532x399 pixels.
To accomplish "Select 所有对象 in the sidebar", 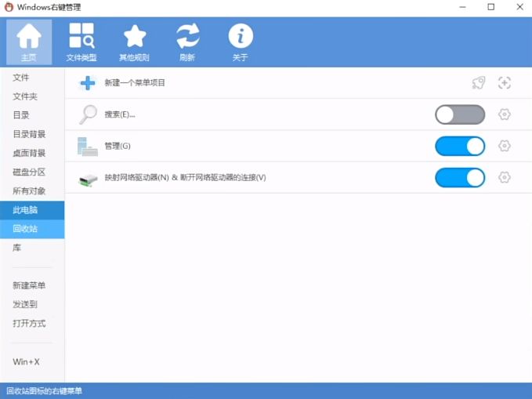I will (32, 190).
